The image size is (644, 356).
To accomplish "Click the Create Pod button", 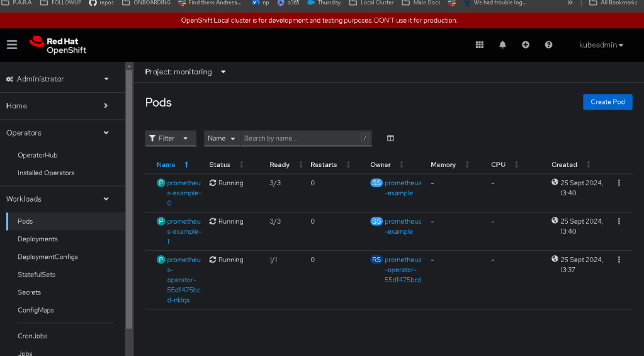I will (x=607, y=102).
